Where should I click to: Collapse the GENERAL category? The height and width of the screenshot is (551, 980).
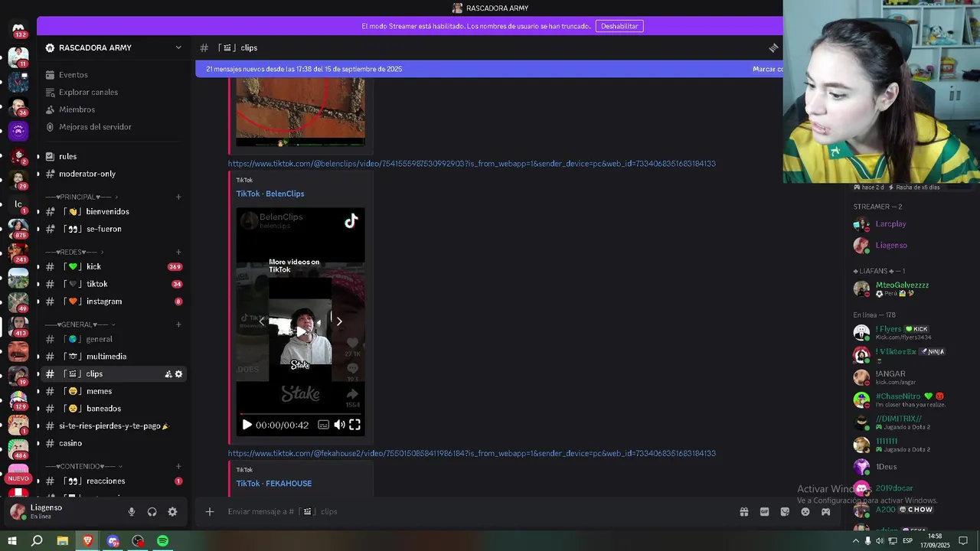click(x=79, y=324)
